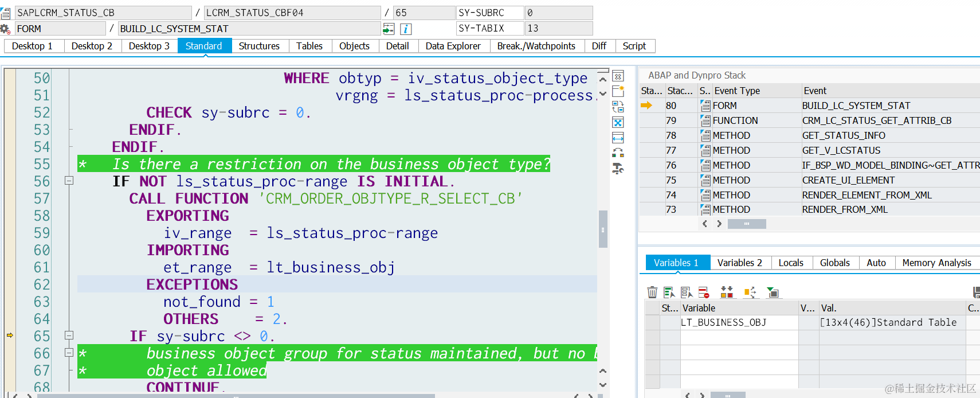Click the source icon on stack row 75
The image size is (980, 398).
pyautogui.click(x=705, y=180)
